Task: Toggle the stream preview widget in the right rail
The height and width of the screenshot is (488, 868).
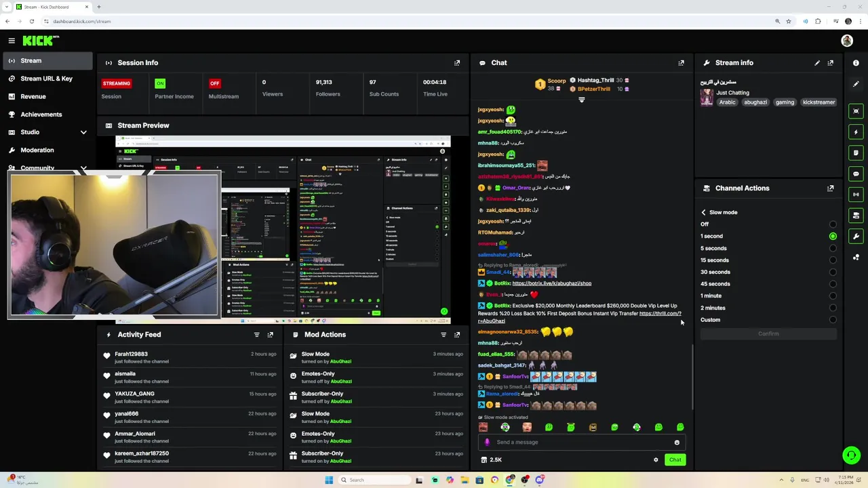Action: (x=856, y=111)
